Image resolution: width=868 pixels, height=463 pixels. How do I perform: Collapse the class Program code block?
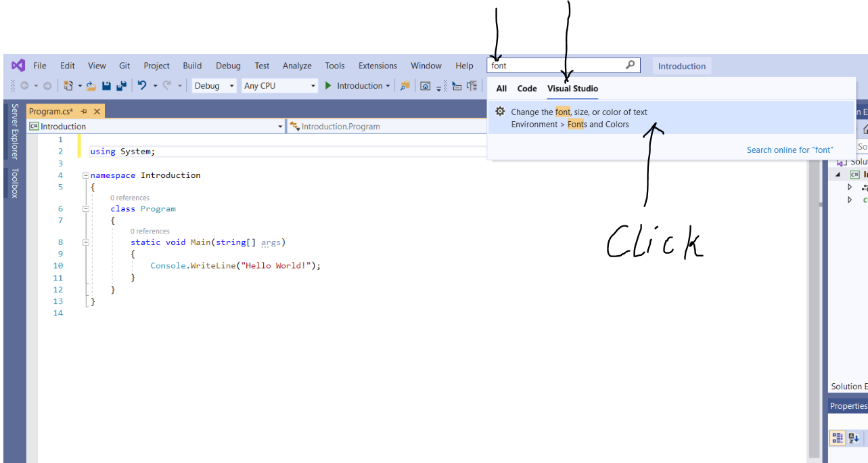tap(85, 209)
